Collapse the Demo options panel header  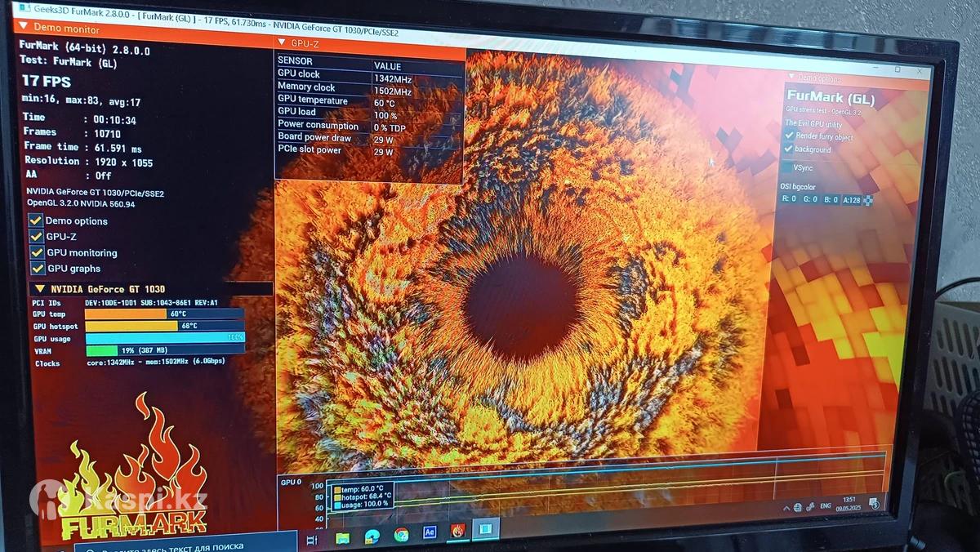(x=791, y=78)
